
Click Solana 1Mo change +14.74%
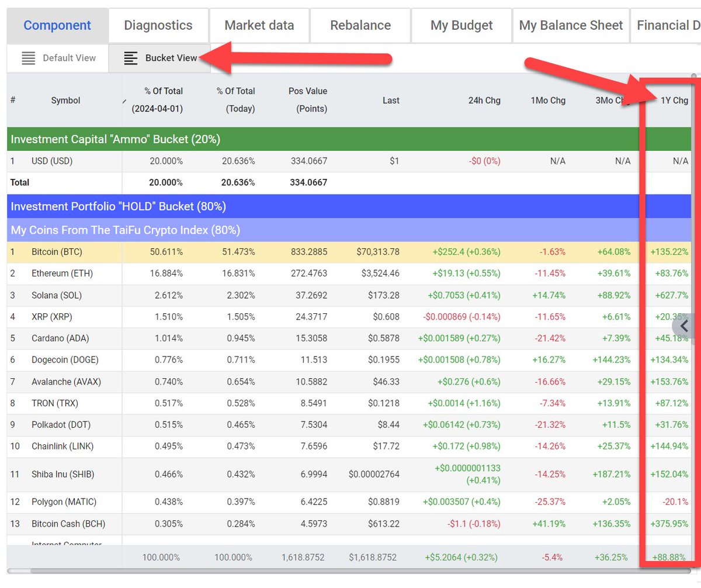coord(549,295)
